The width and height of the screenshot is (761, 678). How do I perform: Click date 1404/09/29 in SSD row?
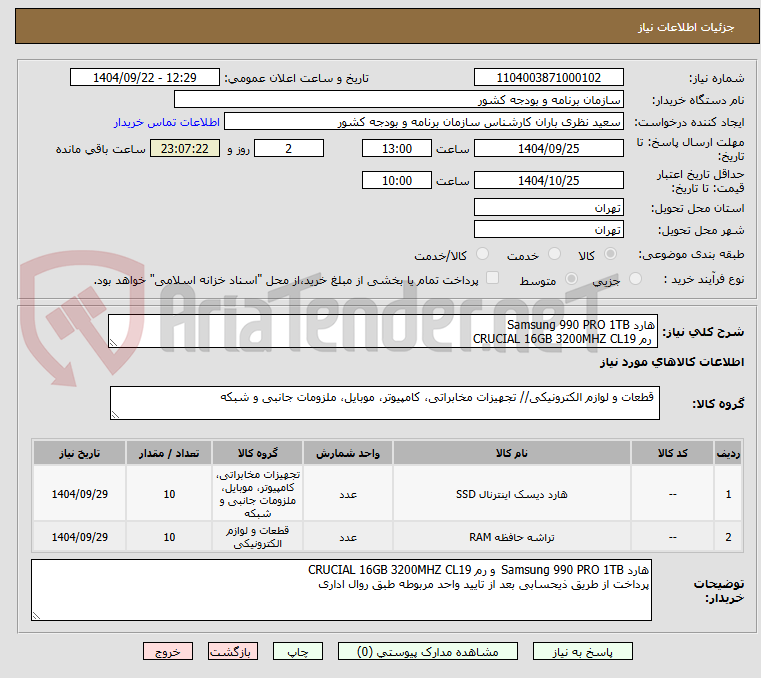80,494
